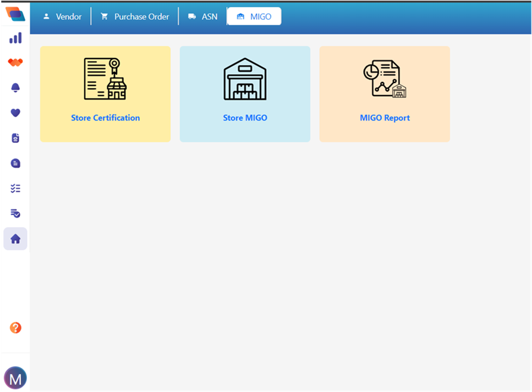Select the MIGO tab
The height and width of the screenshot is (392, 532).
coord(254,16)
